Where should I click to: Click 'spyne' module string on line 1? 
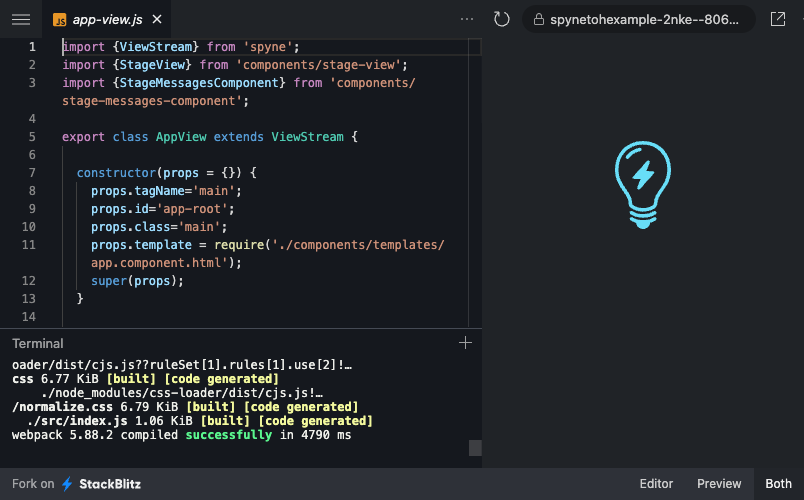[x=268, y=47]
